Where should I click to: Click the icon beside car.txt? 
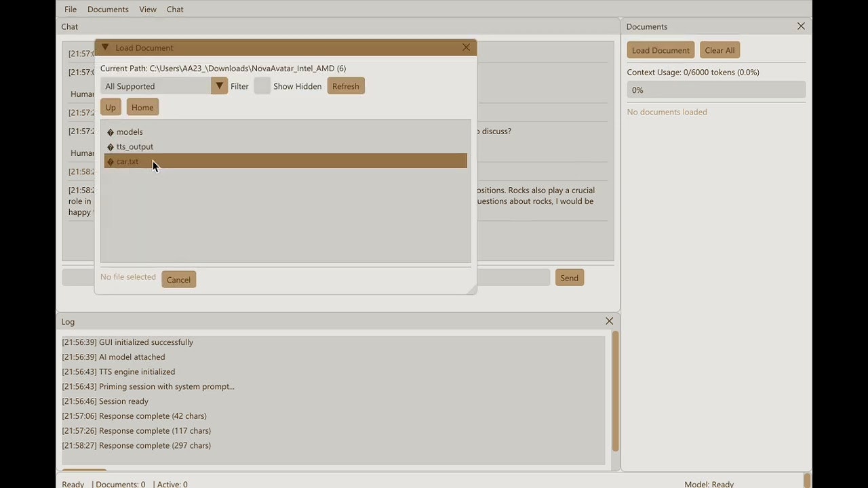click(111, 162)
